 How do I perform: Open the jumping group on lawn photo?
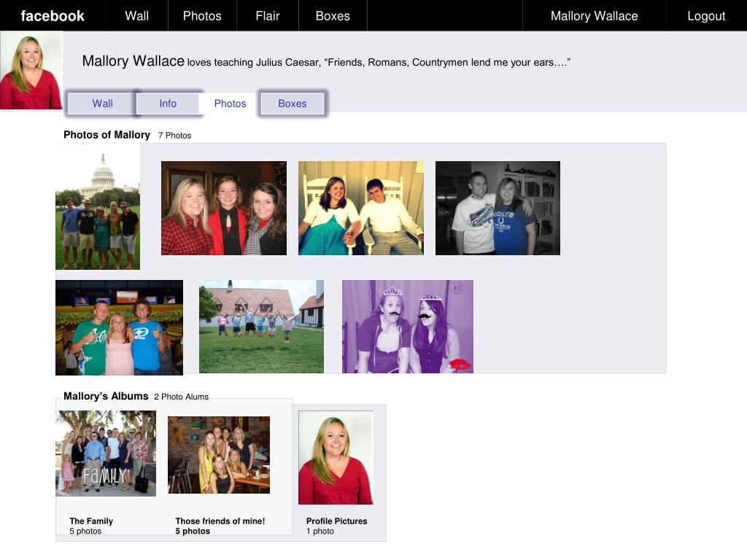pos(261,327)
